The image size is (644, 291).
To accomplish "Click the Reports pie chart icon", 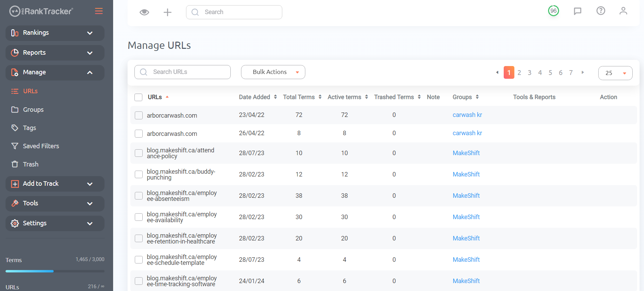I will tap(15, 53).
